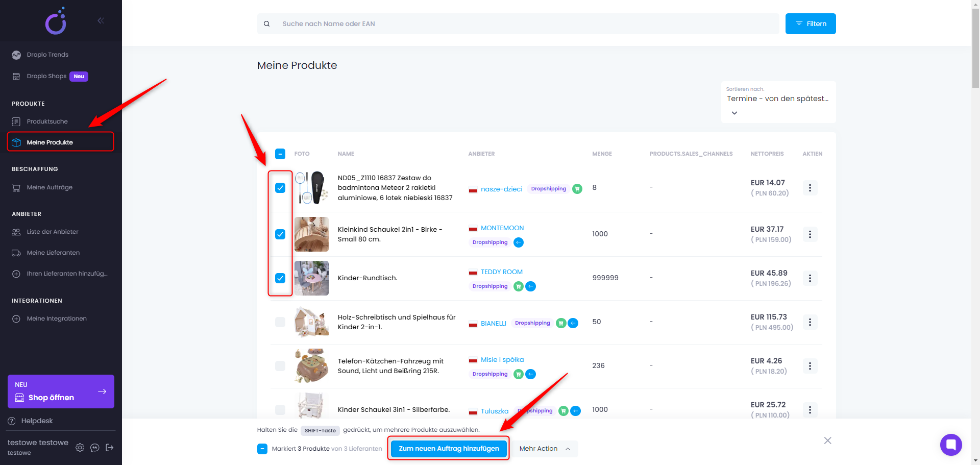
Task: Open actions menu for the badminton set
Action: 810,188
